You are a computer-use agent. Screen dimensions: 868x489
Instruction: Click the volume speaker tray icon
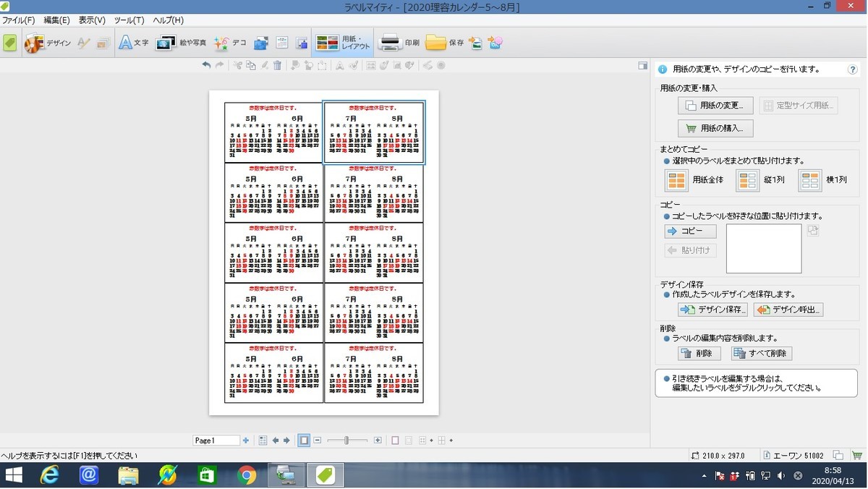coord(780,476)
